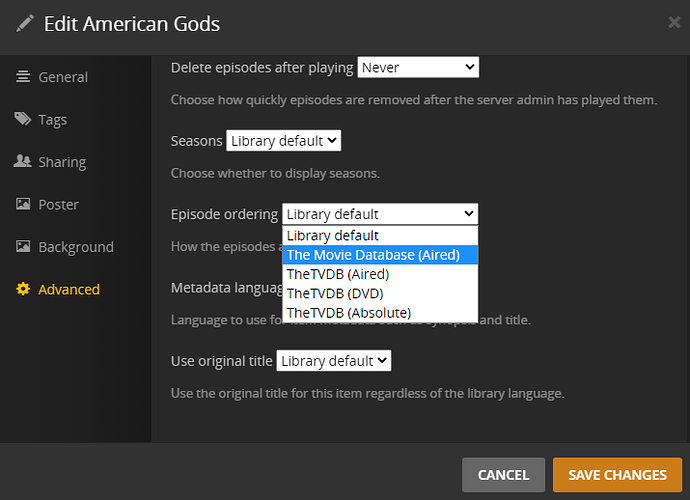The image size is (690, 500).
Task: Select TheTVDB (Absolute) ordering
Action: [x=348, y=313]
